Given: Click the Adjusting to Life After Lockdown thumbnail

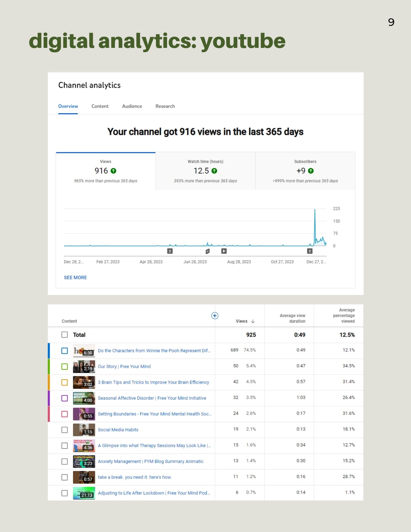Looking at the screenshot, I should (x=84, y=493).
